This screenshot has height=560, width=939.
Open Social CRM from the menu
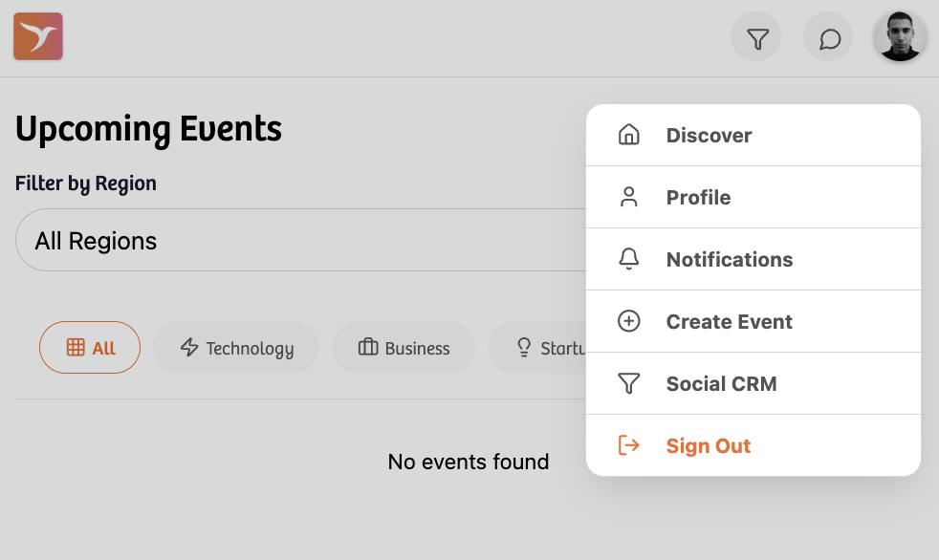pos(721,383)
